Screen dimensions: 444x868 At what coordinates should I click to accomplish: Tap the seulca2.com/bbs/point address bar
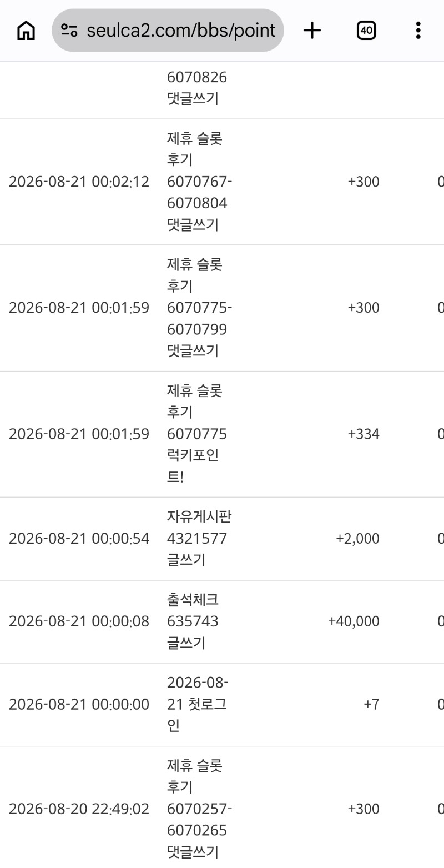pyautogui.click(x=168, y=31)
